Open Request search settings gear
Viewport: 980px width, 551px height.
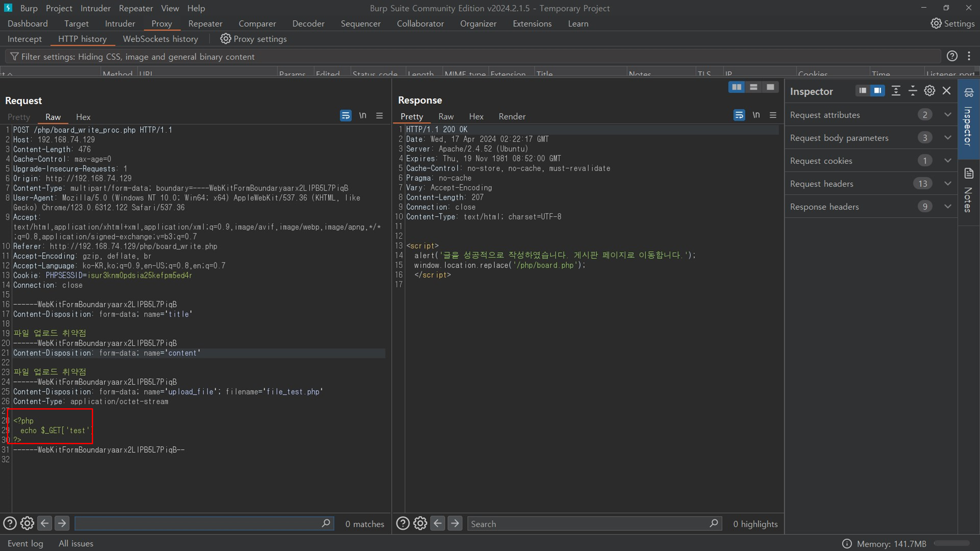(x=27, y=524)
